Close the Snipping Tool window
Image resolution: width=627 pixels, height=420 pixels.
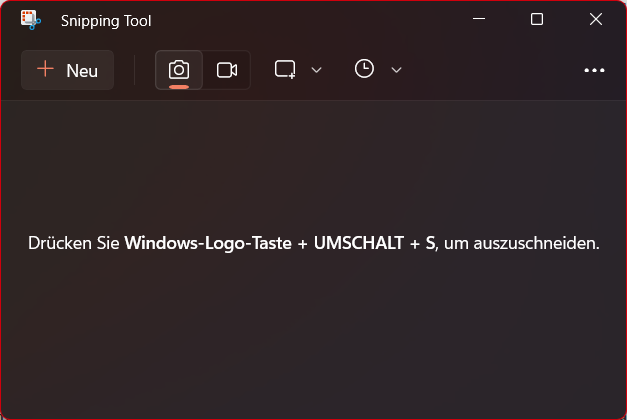click(x=596, y=19)
